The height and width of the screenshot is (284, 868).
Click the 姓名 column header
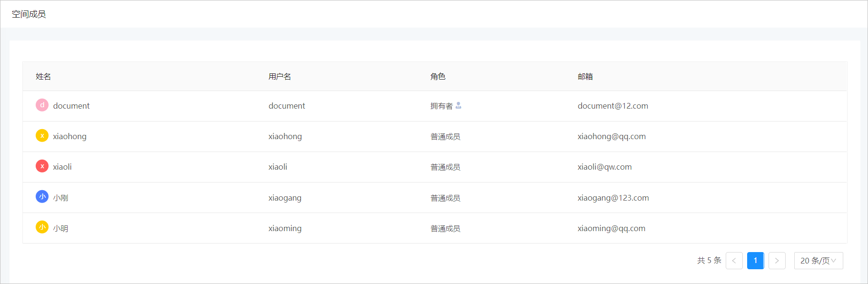pos(43,77)
